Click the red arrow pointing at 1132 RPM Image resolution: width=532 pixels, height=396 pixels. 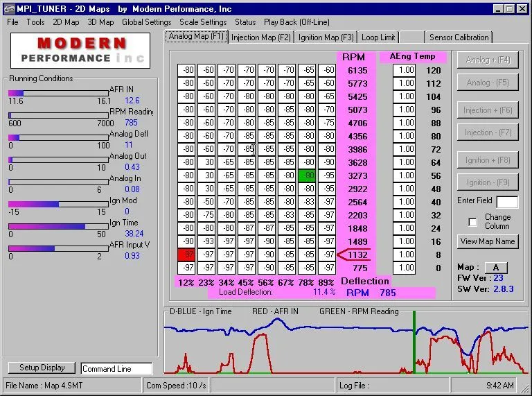353,255
